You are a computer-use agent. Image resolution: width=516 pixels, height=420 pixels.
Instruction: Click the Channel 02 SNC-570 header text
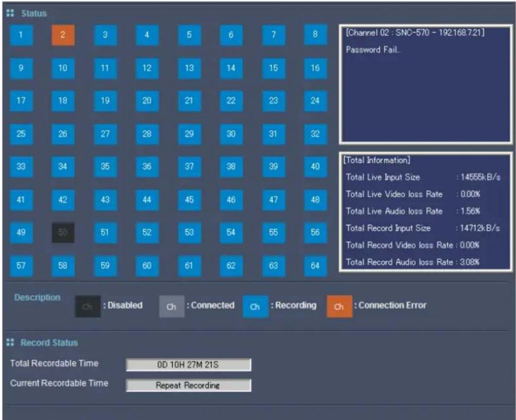point(415,33)
